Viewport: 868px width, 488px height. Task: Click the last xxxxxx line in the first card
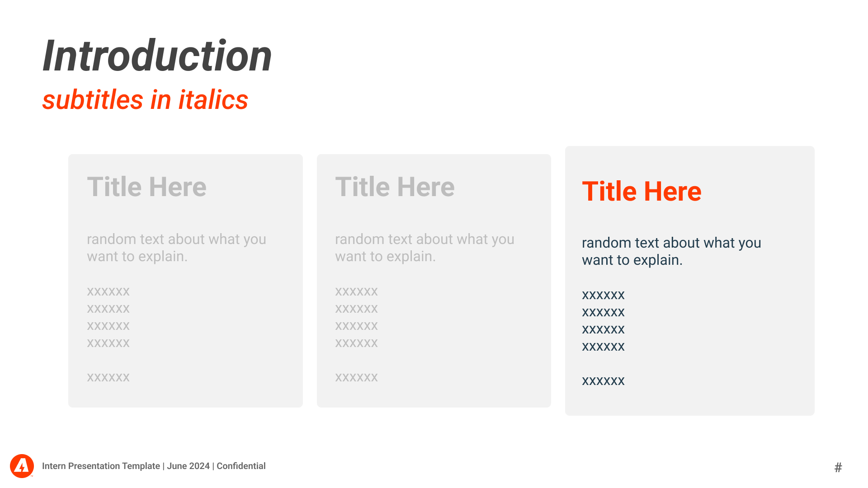point(108,377)
